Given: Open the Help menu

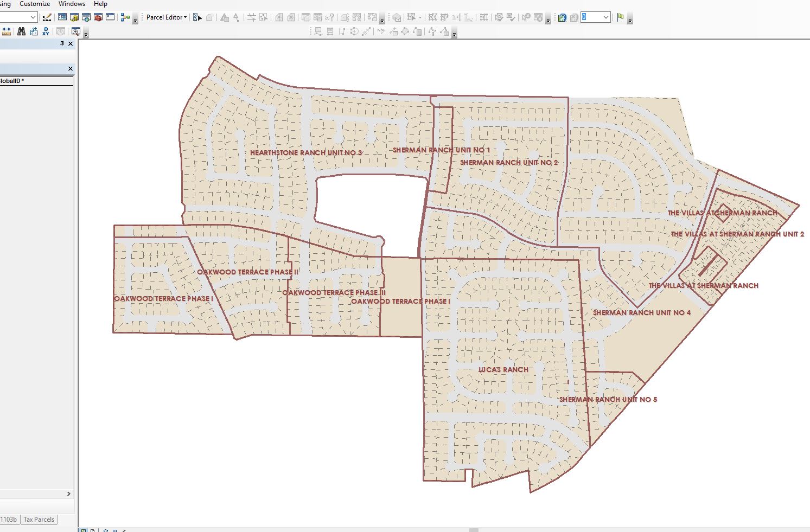Looking at the screenshot, I should point(100,4).
